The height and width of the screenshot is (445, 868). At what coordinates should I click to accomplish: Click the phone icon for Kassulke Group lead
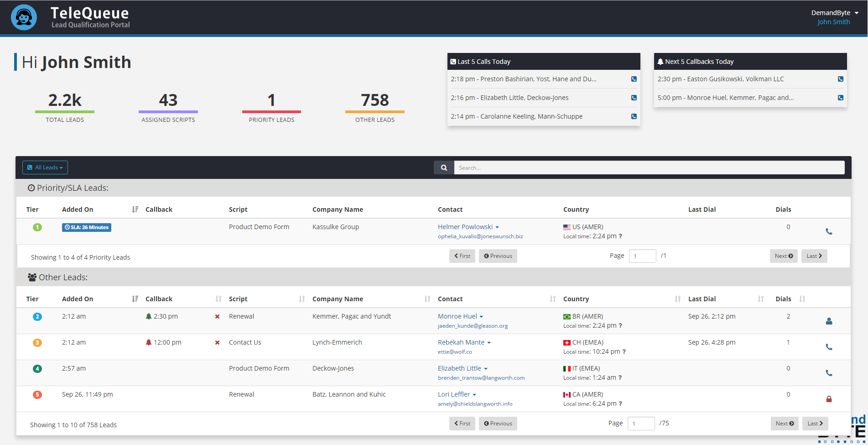point(829,231)
